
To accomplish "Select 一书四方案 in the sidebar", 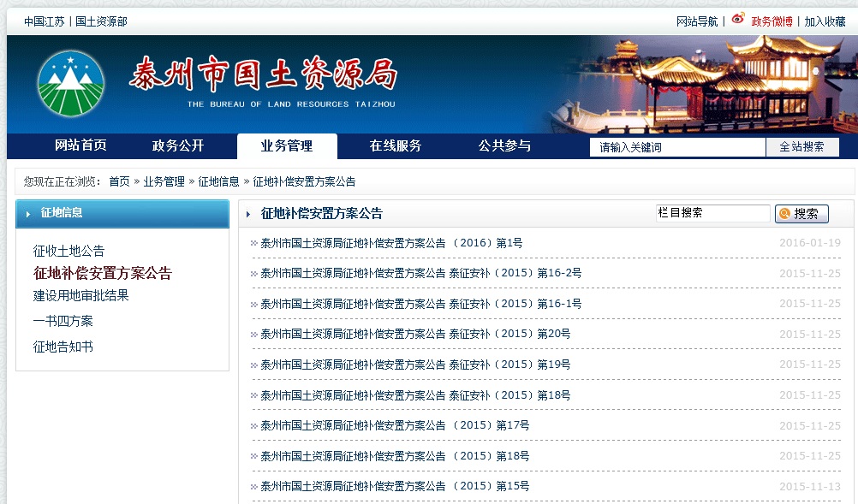I will 63,321.
